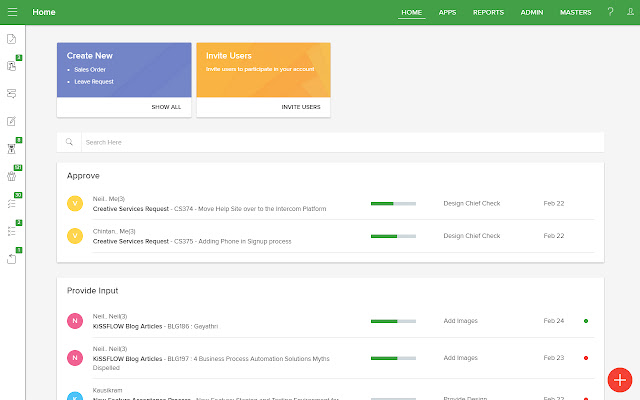Select the hourglass icon in the left sidebar
This screenshot has height=400, width=640.
[x=12, y=148]
